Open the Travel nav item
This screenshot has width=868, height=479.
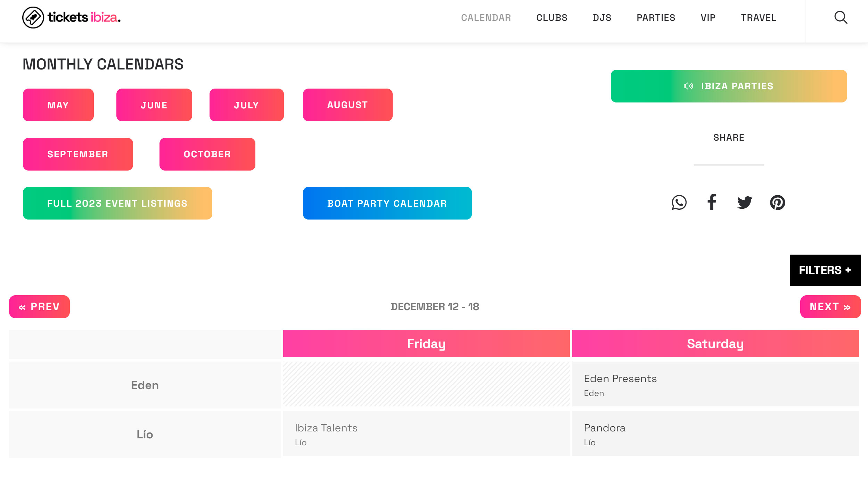(758, 18)
